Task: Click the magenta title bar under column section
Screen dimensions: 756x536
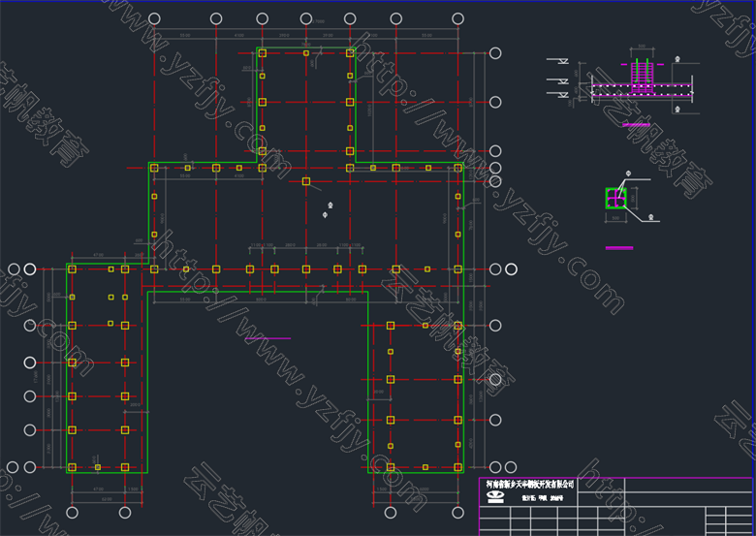Action: click(x=619, y=248)
